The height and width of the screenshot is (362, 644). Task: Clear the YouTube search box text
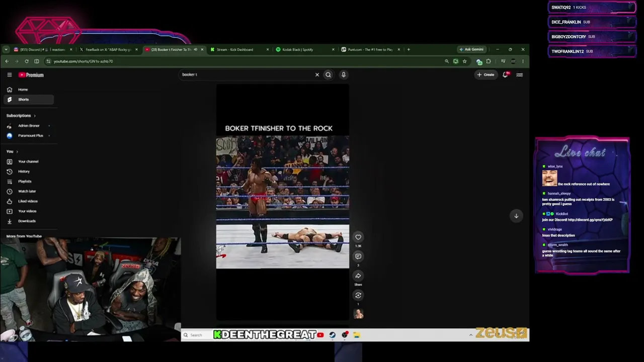pyautogui.click(x=317, y=75)
